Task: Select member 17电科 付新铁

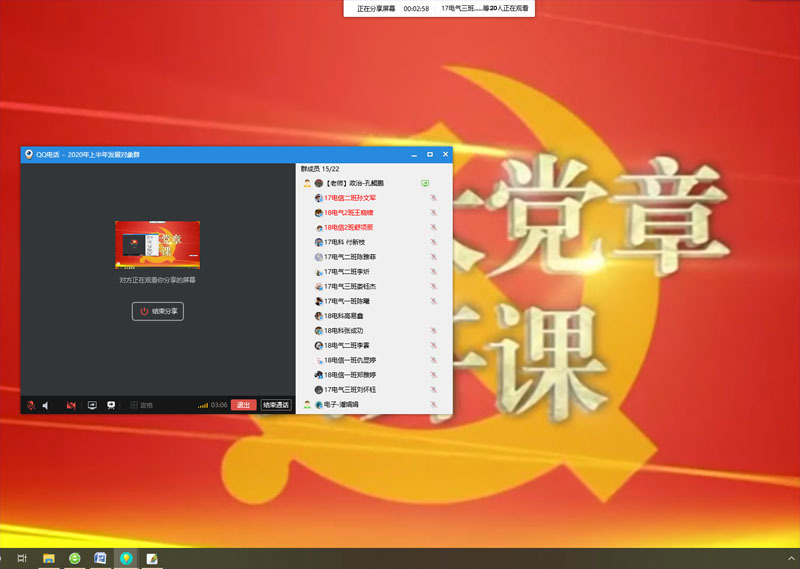Action: 345,242
